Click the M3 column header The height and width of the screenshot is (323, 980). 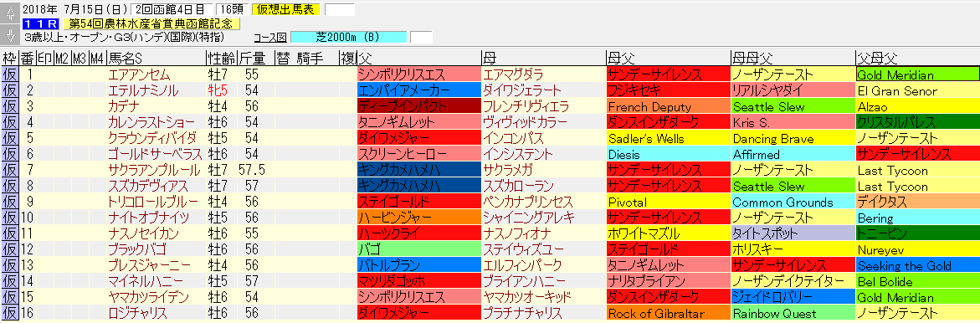[x=80, y=59]
